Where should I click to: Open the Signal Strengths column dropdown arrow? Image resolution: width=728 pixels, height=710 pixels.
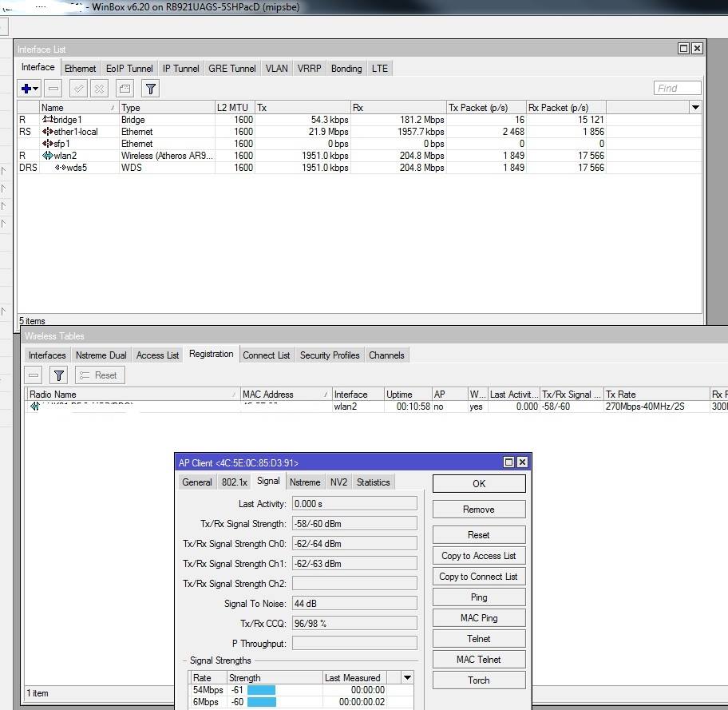tap(407, 677)
